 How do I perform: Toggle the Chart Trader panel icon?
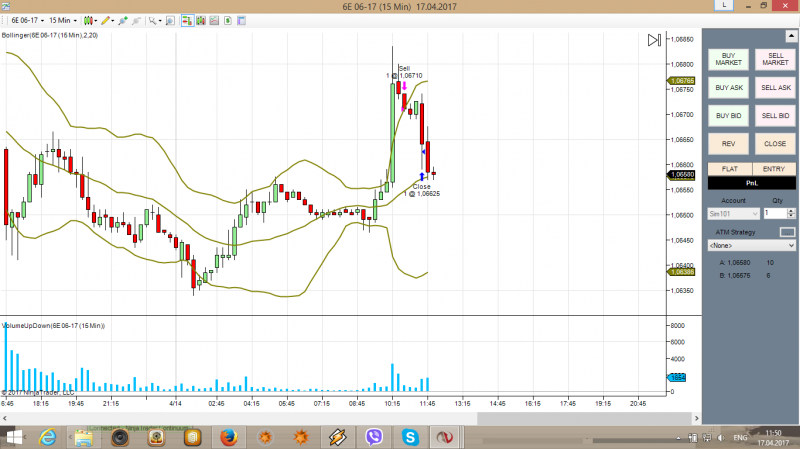(187, 20)
